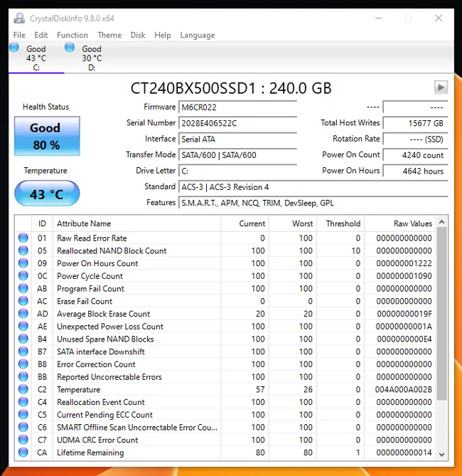Click the empty field beside the ---- label
The height and width of the screenshot is (476, 462).
coord(415,107)
